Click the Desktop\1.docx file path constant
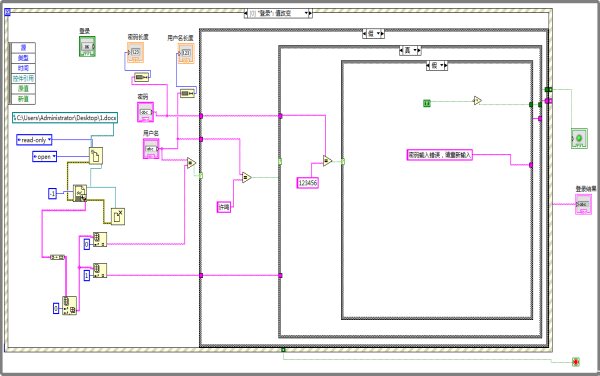This screenshot has width=600, height=376. point(65,118)
